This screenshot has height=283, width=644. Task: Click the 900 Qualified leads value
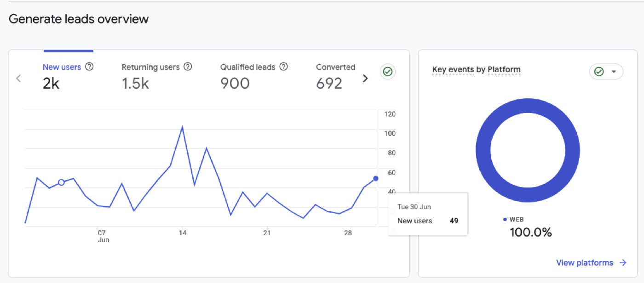[x=235, y=83]
